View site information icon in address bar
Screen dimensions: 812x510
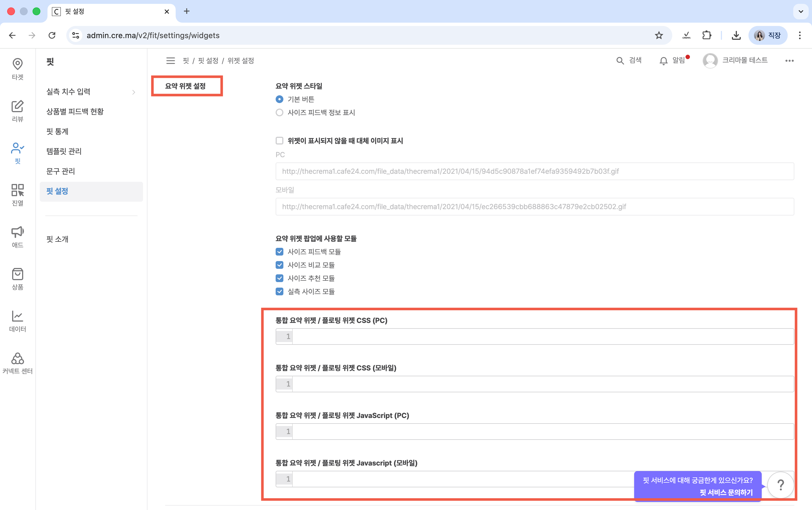coord(76,35)
